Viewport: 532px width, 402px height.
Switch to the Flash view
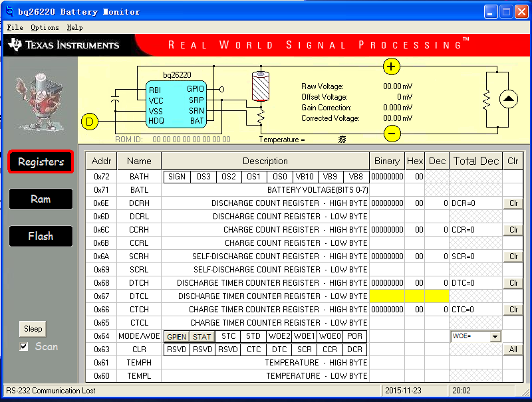click(x=41, y=236)
